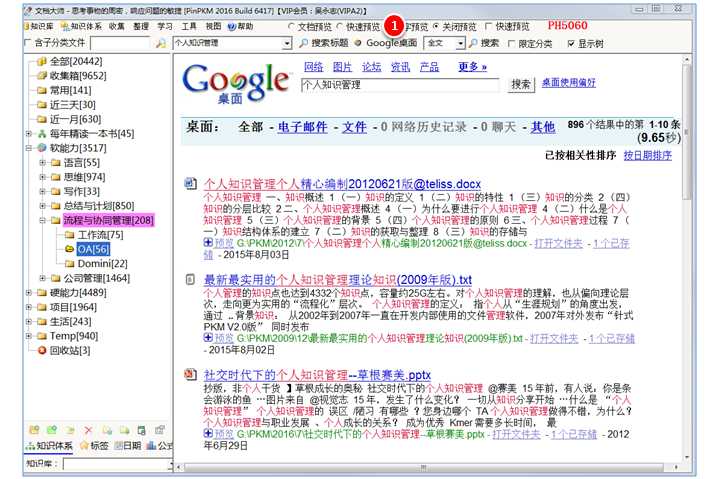Viewport: 720px width, 479px height.
Task: Open the 工具 menu
Action: [189, 27]
